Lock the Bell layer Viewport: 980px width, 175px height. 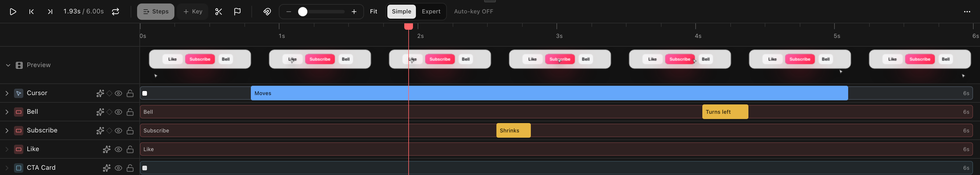click(x=130, y=112)
